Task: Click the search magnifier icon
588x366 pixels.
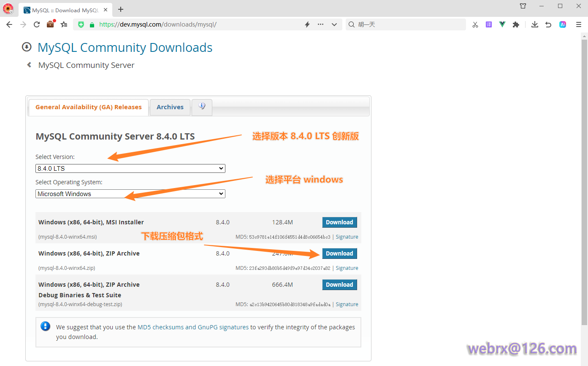Action: click(x=352, y=24)
